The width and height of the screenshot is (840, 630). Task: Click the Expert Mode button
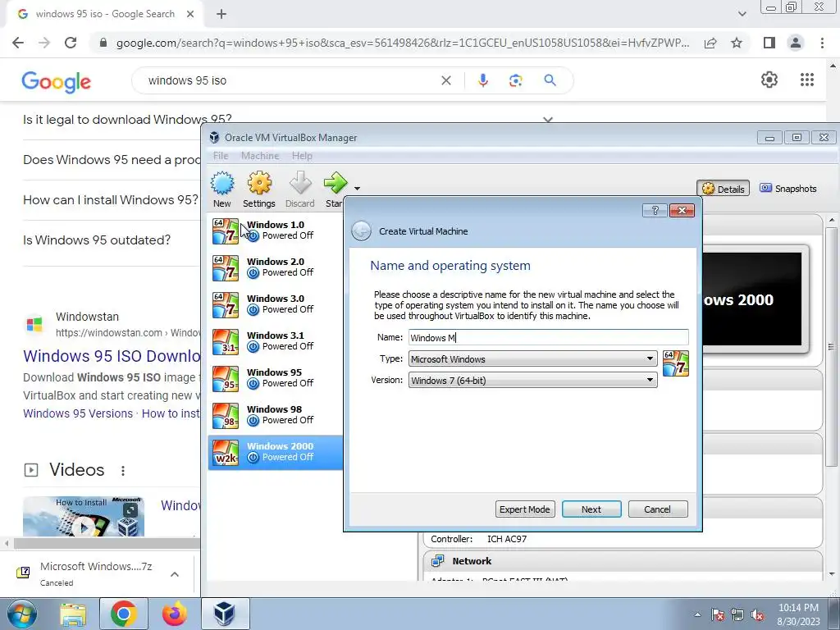(x=525, y=509)
